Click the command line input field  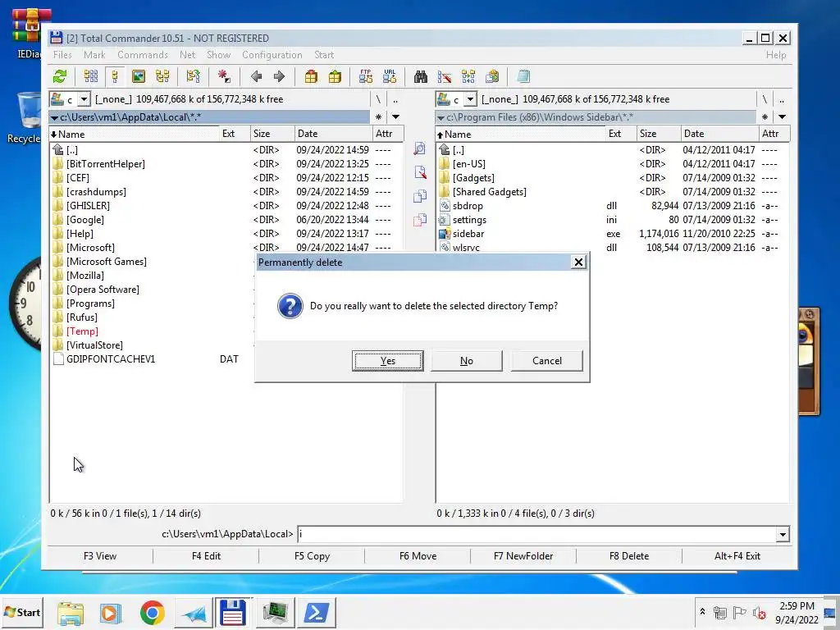[x=537, y=534]
